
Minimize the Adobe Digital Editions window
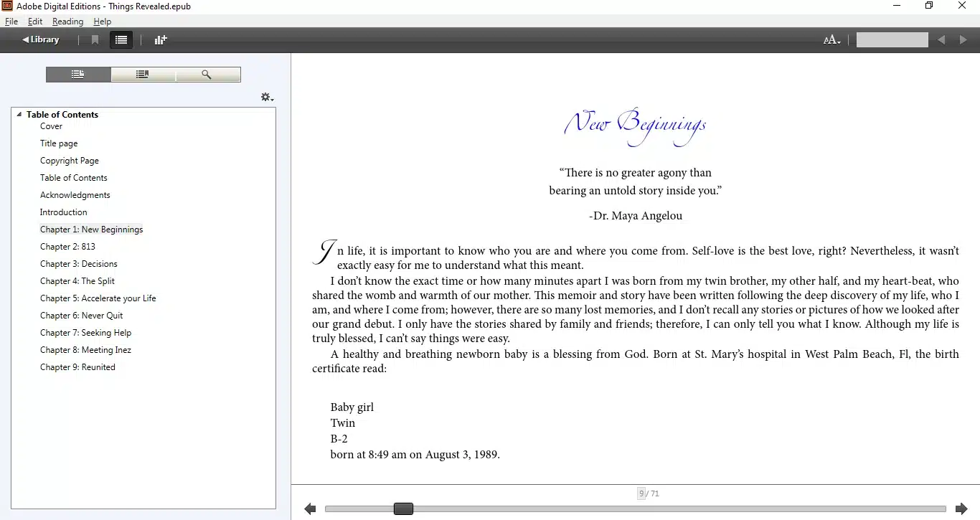[897, 6]
